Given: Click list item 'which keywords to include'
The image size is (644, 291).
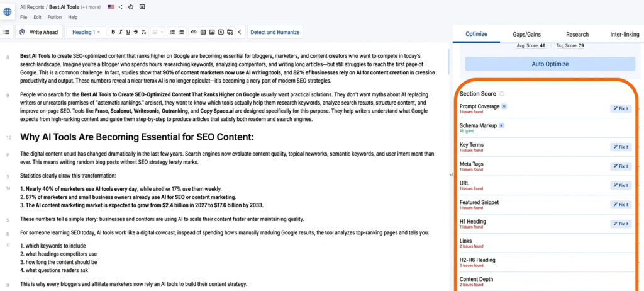Looking at the screenshot, I should [53, 246].
